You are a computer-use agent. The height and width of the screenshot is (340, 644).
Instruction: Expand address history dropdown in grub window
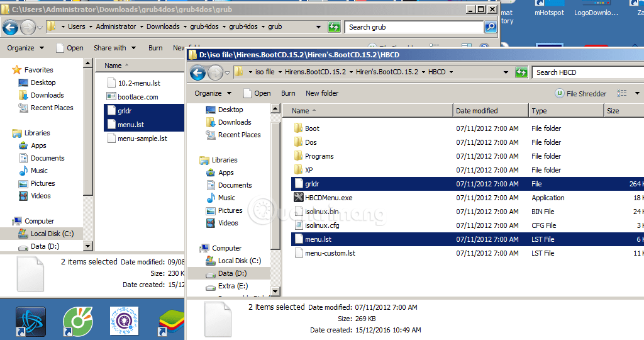tap(318, 27)
